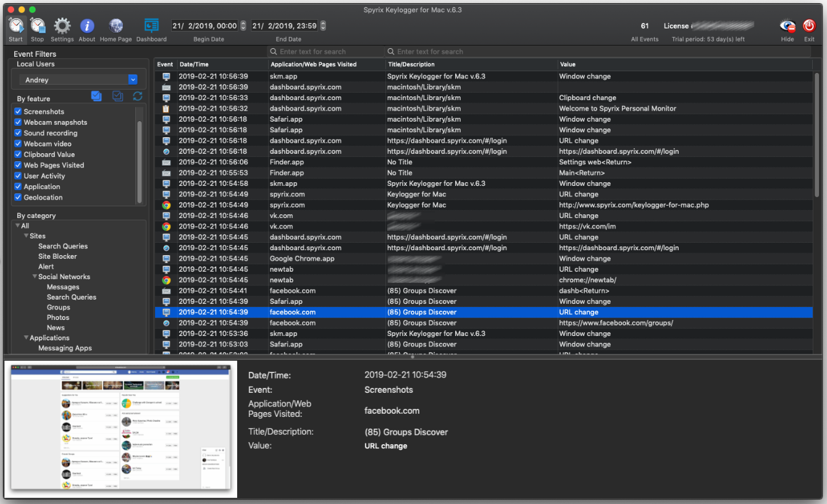Click the Chrome icon in the chrome://newtab row
The image size is (827, 504).
(166, 280)
